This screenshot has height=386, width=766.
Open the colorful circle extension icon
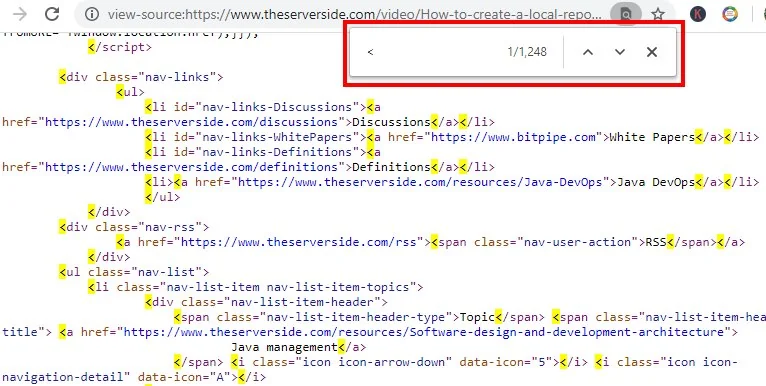point(730,14)
